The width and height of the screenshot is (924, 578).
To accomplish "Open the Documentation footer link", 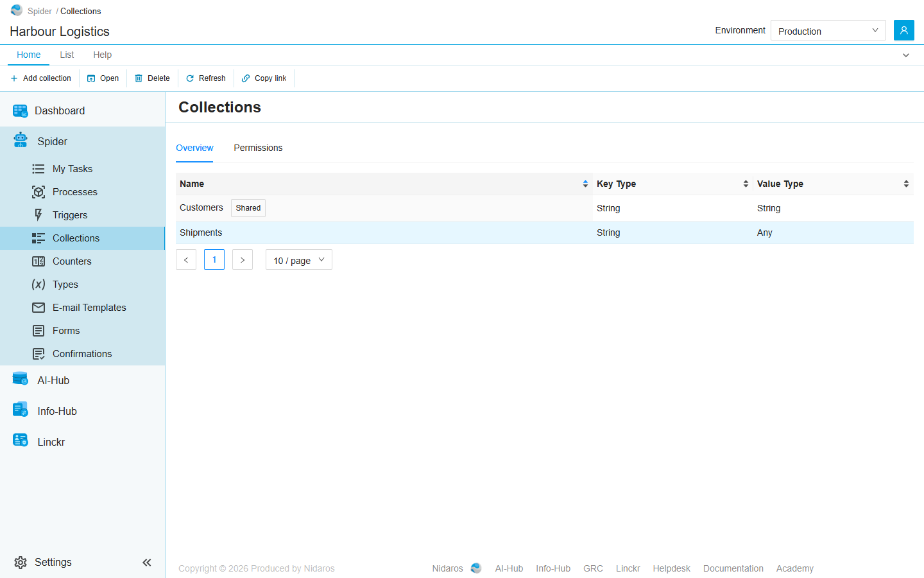I will (733, 568).
